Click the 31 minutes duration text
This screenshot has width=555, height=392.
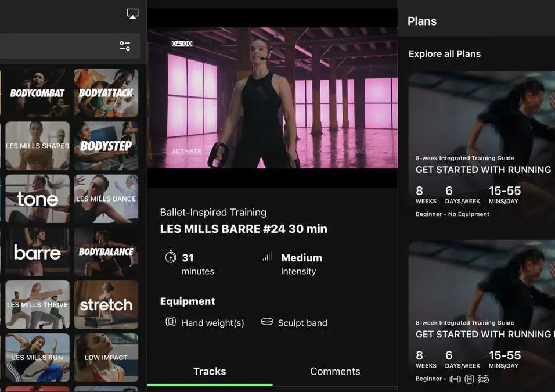[198, 264]
